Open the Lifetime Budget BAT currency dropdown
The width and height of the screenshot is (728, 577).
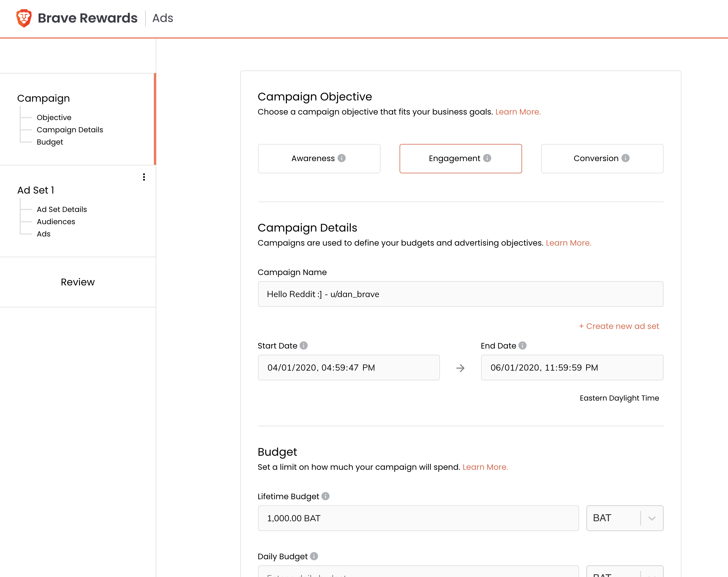click(624, 518)
